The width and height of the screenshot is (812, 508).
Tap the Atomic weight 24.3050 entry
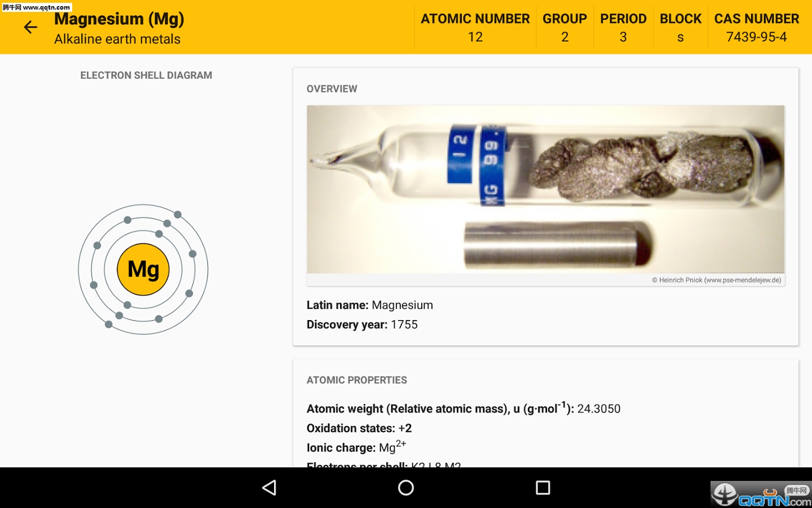click(x=464, y=408)
